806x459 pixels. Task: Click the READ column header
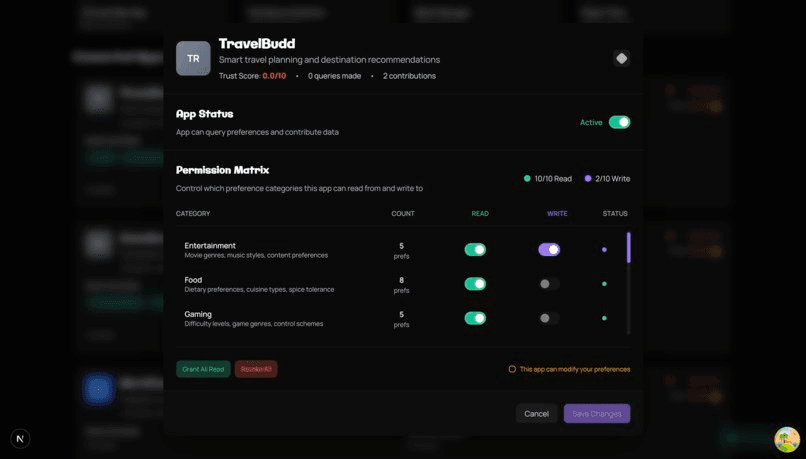coord(480,213)
